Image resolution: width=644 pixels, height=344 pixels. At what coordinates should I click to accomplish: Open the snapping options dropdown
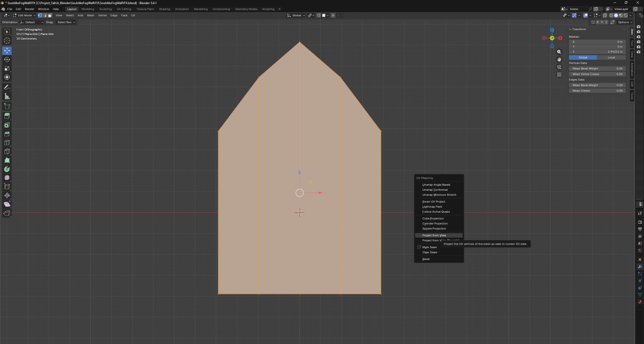click(325, 15)
